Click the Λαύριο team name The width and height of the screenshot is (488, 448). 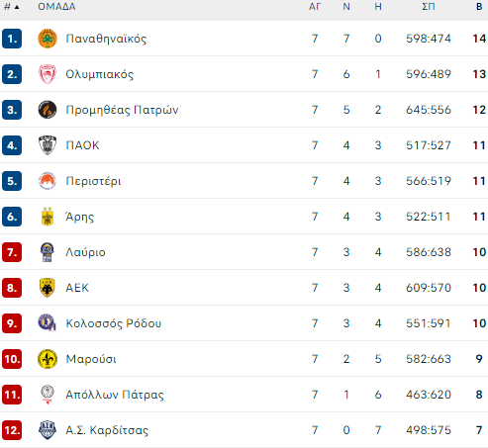(x=85, y=252)
